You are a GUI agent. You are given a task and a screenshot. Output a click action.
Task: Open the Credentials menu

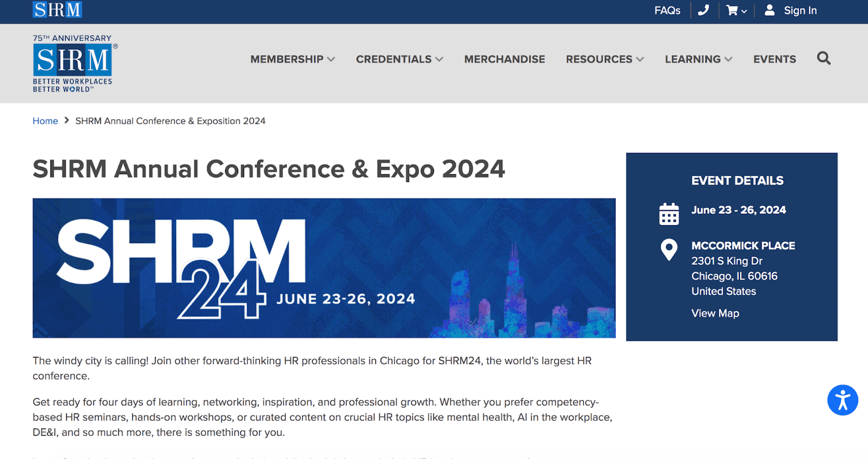(x=394, y=59)
